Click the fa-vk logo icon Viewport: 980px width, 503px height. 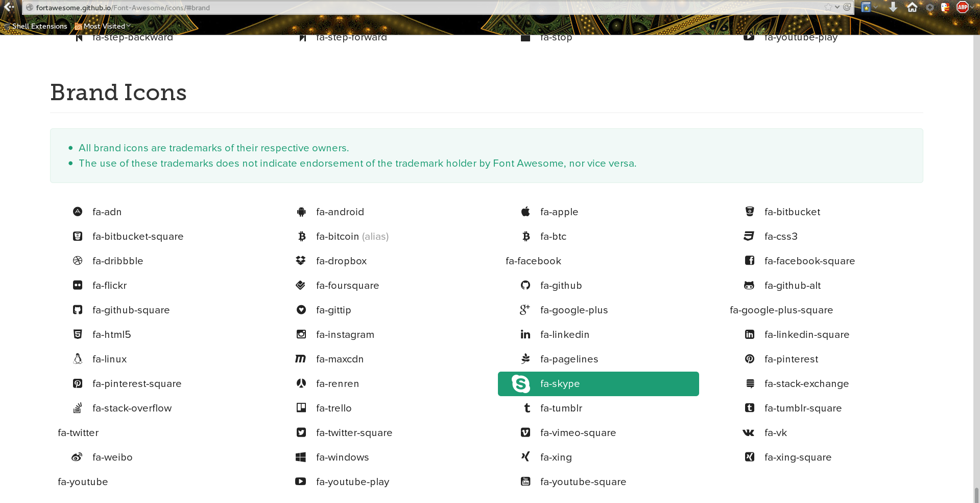748,432
